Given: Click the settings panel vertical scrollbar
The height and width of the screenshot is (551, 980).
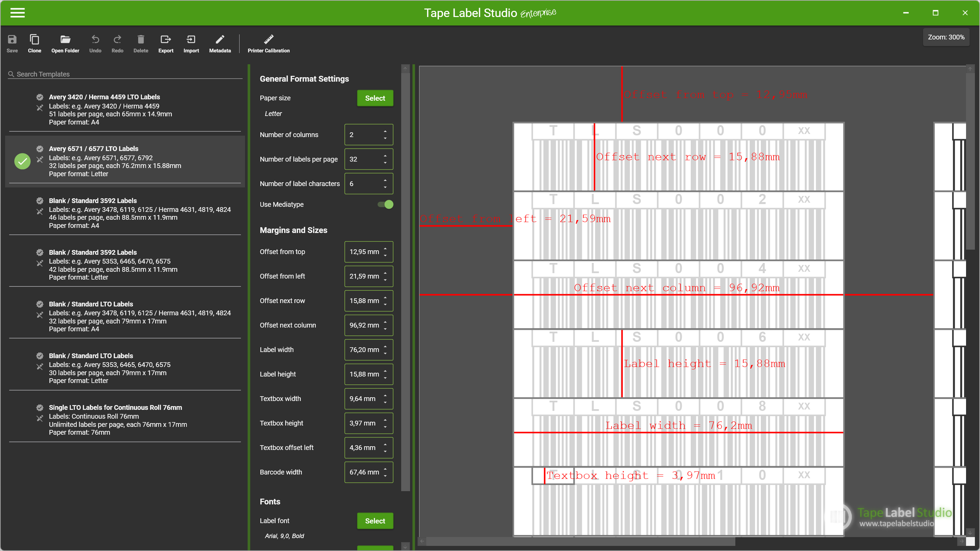Looking at the screenshot, I should coord(406,281).
